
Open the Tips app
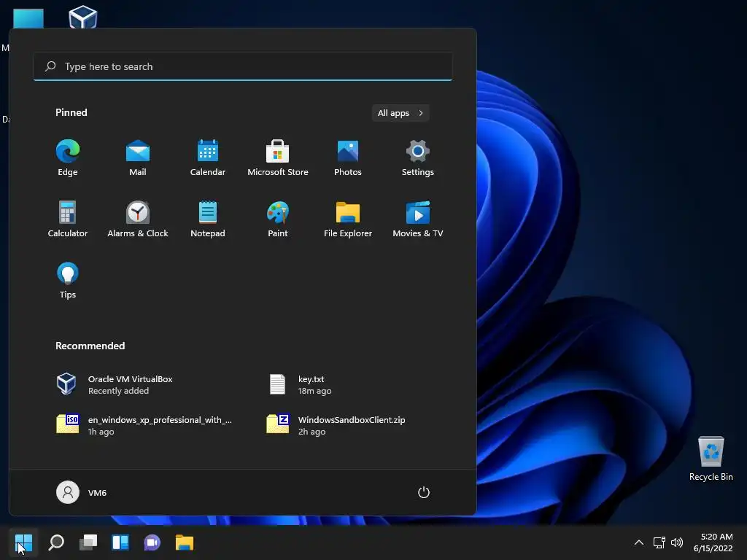[x=68, y=281]
